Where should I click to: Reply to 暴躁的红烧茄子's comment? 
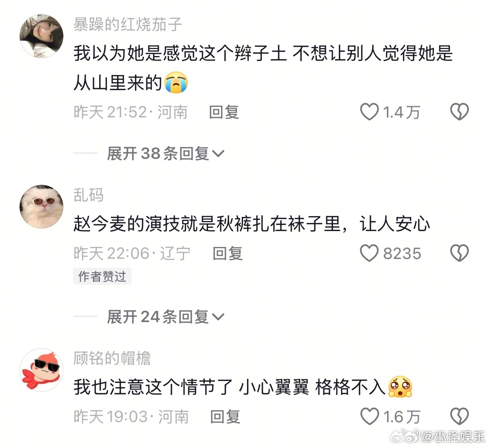(224, 112)
